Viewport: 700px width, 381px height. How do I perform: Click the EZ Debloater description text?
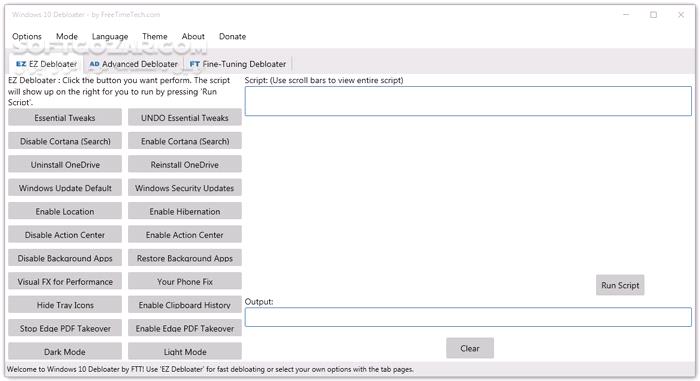119,91
